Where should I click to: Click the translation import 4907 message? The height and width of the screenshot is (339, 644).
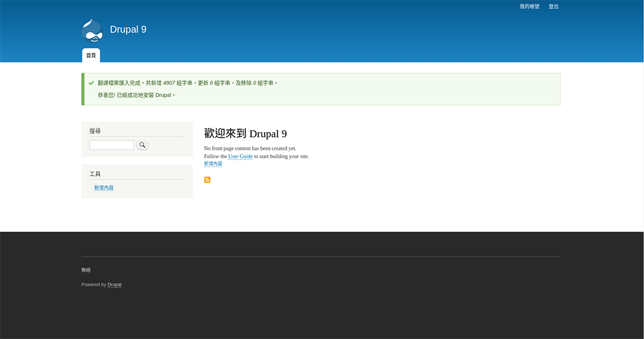pos(187,83)
